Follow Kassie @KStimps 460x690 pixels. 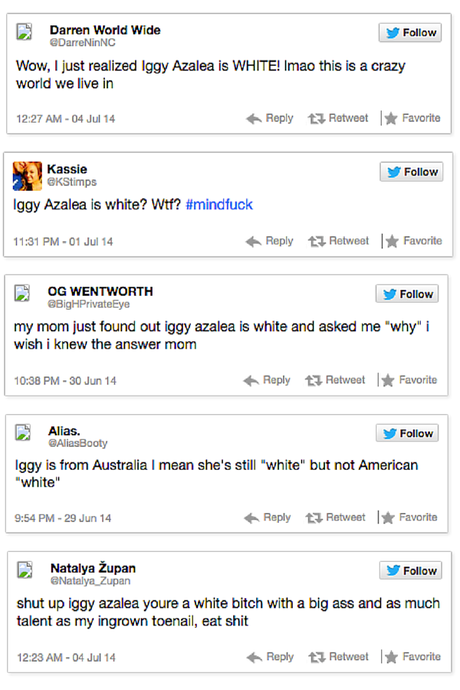click(x=412, y=172)
